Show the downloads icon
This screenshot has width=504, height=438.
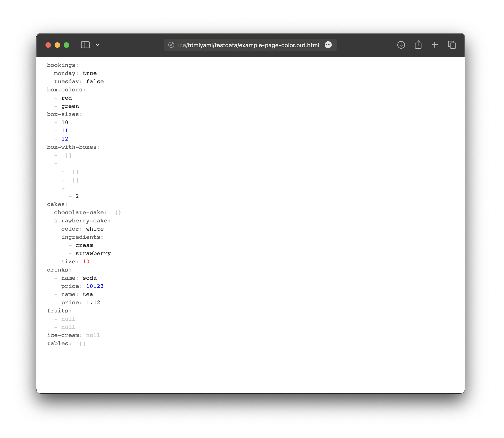401,45
